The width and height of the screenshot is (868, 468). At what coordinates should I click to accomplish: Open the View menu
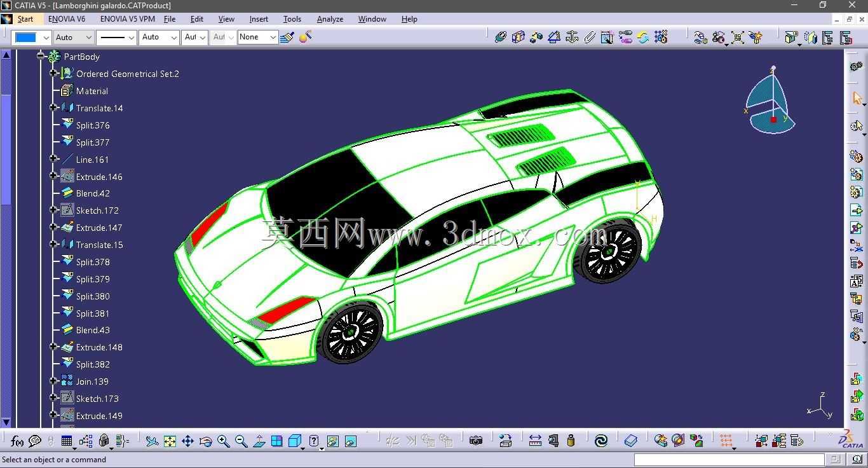(226, 19)
